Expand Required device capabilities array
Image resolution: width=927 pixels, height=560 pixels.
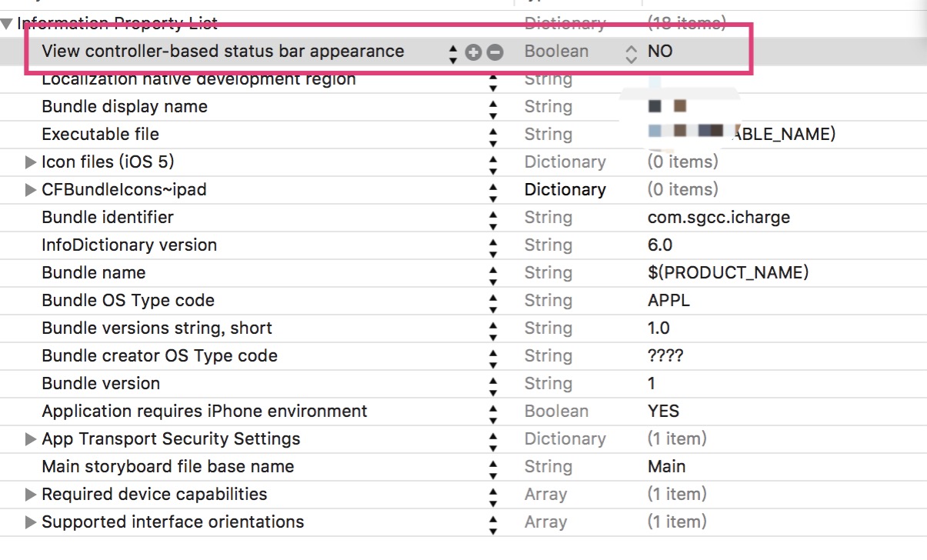31,495
